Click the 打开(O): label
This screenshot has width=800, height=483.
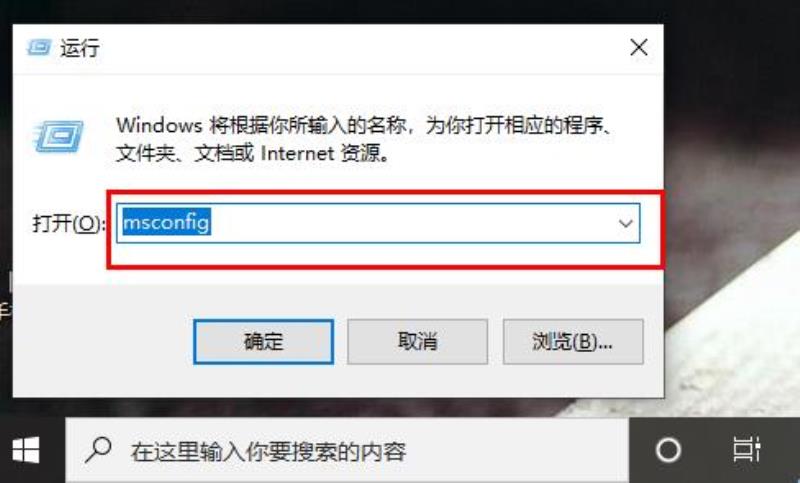coord(69,223)
